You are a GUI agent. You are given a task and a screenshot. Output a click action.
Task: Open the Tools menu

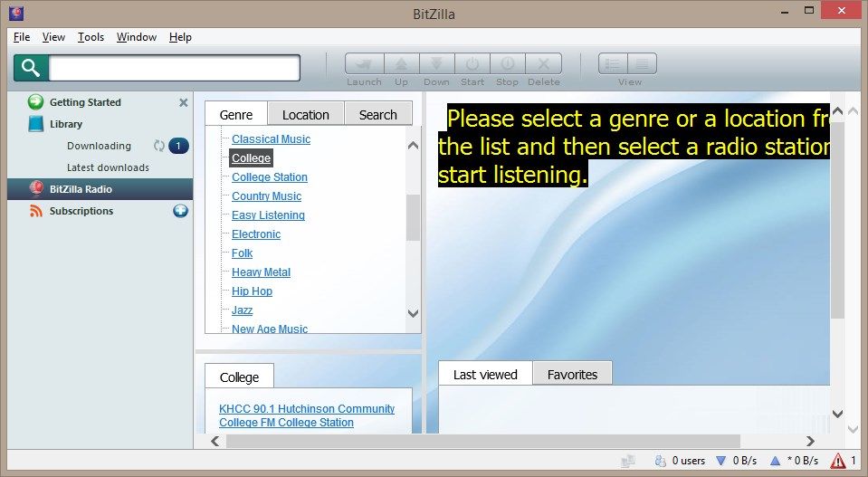pos(91,37)
